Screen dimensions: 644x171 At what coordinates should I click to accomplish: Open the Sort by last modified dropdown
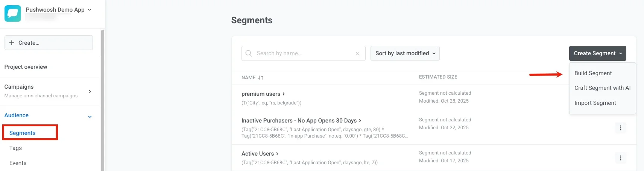coord(405,53)
